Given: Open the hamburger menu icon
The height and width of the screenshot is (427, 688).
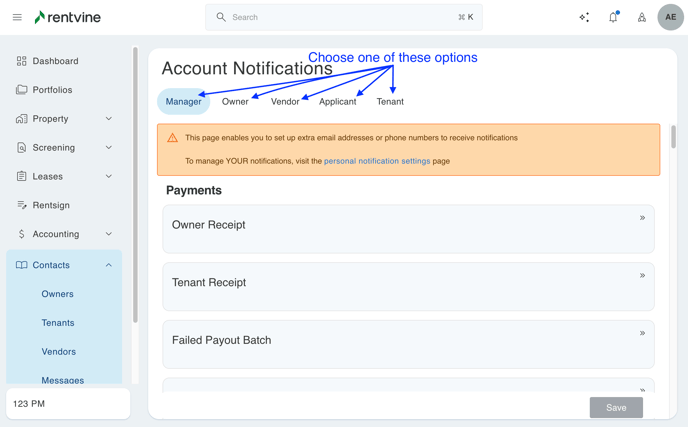Looking at the screenshot, I should (x=17, y=17).
